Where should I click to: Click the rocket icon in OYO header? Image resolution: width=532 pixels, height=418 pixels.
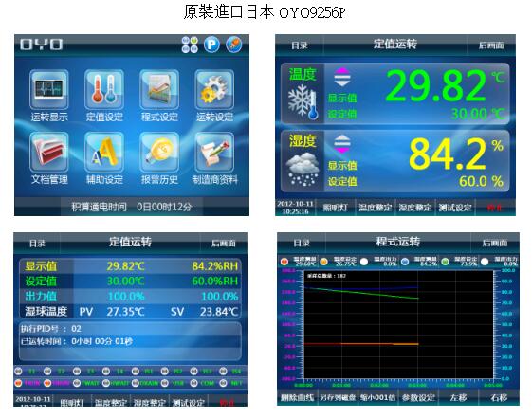[234, 45]
